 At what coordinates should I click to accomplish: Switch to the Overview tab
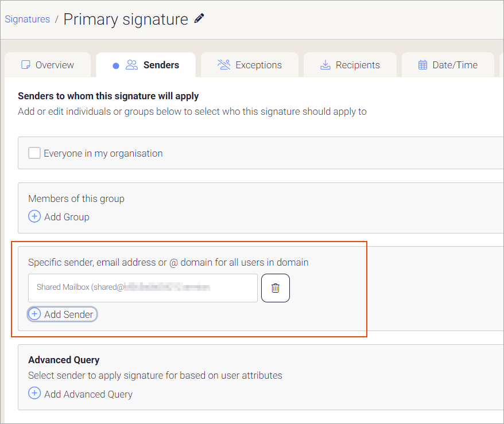tap(55, 65)
